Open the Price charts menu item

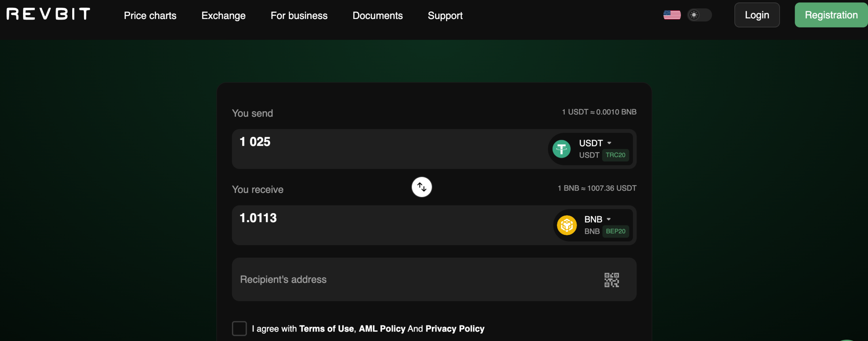pyautogui.click(x=150, y=16)
